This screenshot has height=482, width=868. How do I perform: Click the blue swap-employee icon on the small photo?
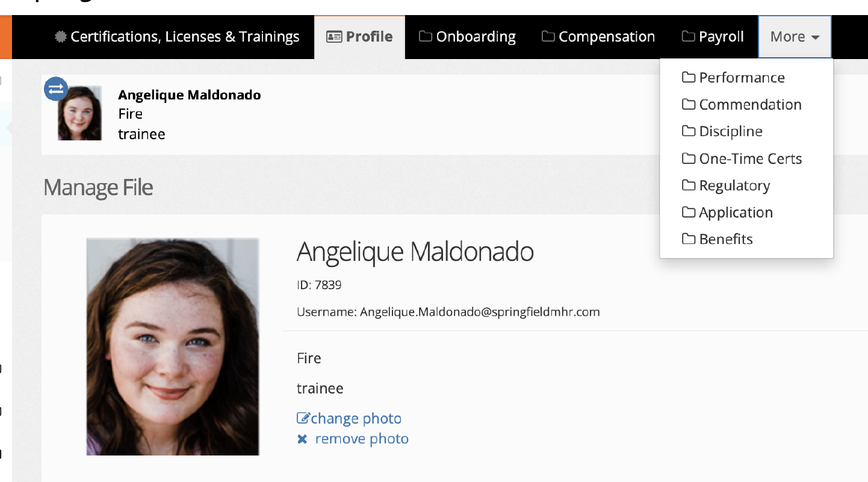click(56, 89)
